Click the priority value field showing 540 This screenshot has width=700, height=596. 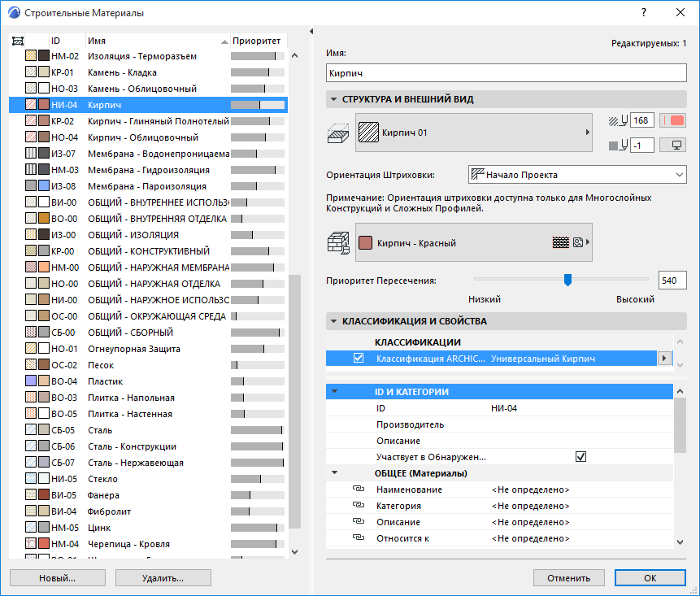tap(672, 281)
